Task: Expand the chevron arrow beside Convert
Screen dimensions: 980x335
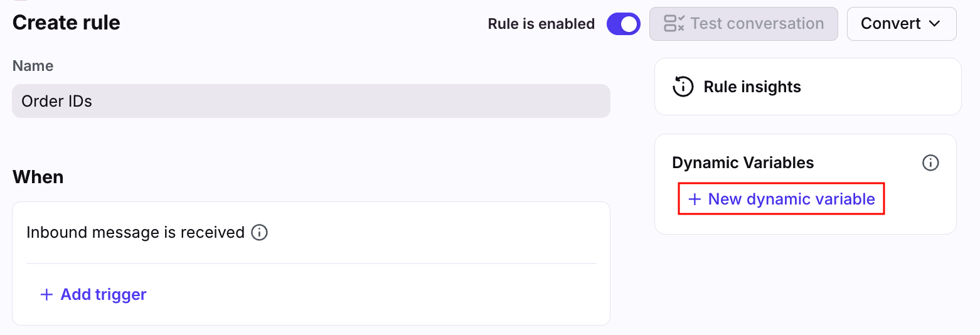Action: (935, 24)
